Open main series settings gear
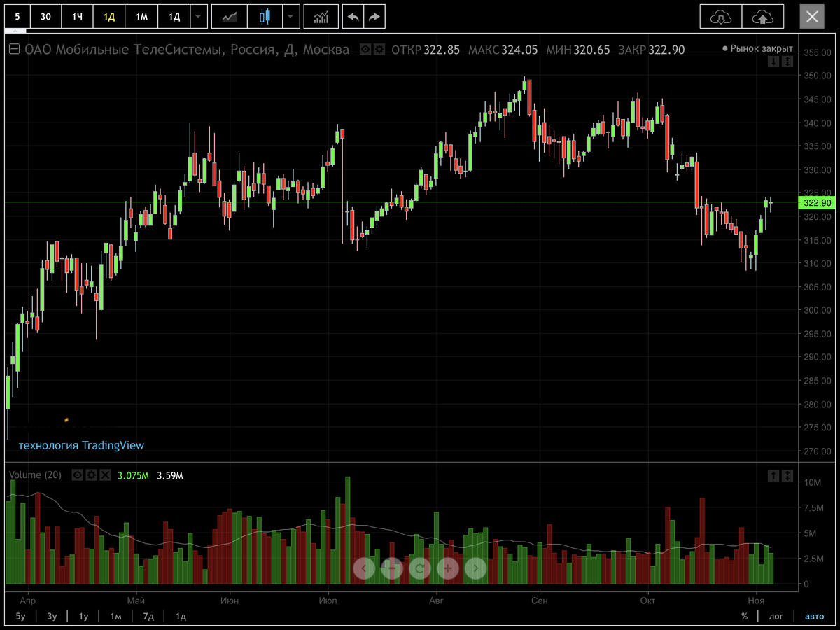Screen dimensions: 840x630 (379, 50)
